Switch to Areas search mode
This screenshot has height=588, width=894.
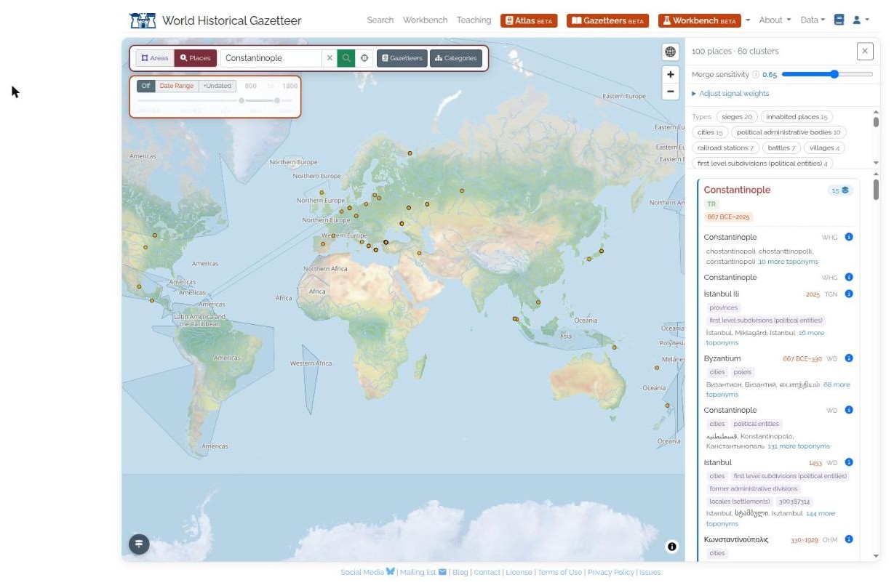pyautogui.click(x=155, y=58)
